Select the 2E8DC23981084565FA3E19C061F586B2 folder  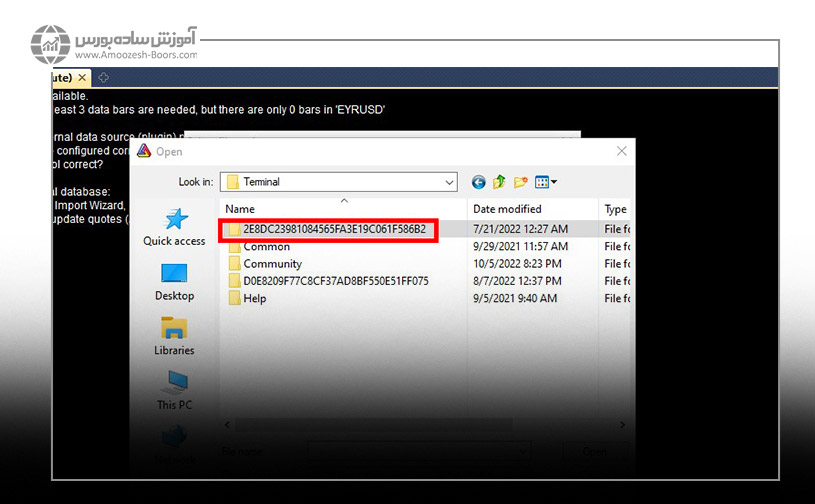[x=334, y=229]
